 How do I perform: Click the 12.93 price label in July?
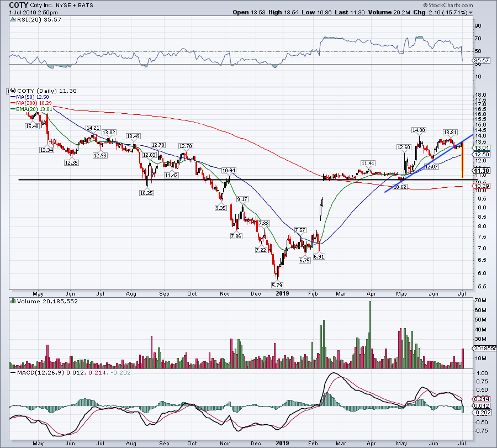(100, 155)
